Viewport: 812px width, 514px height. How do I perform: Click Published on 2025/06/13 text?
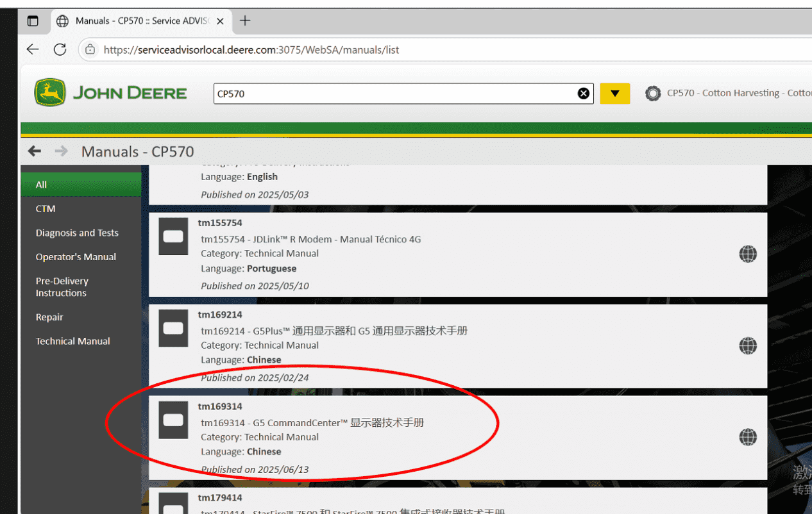(255, 469)
